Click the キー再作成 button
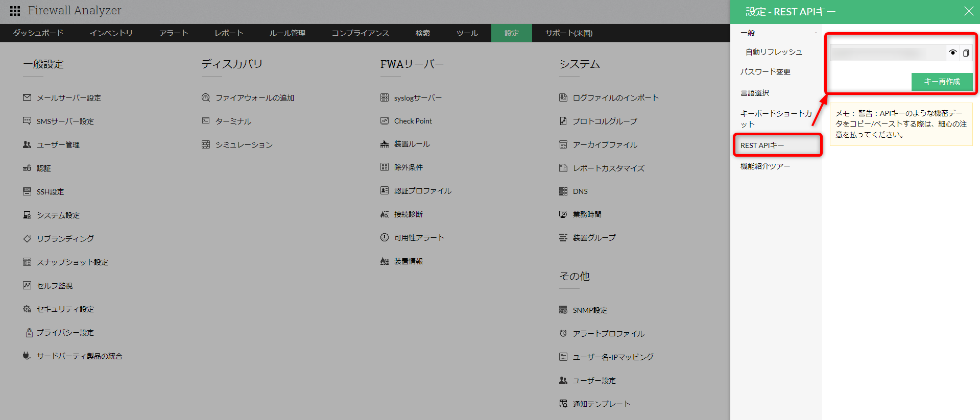This screenshot has height=420, width=980. pyautogui.click(x=942, y=82)
